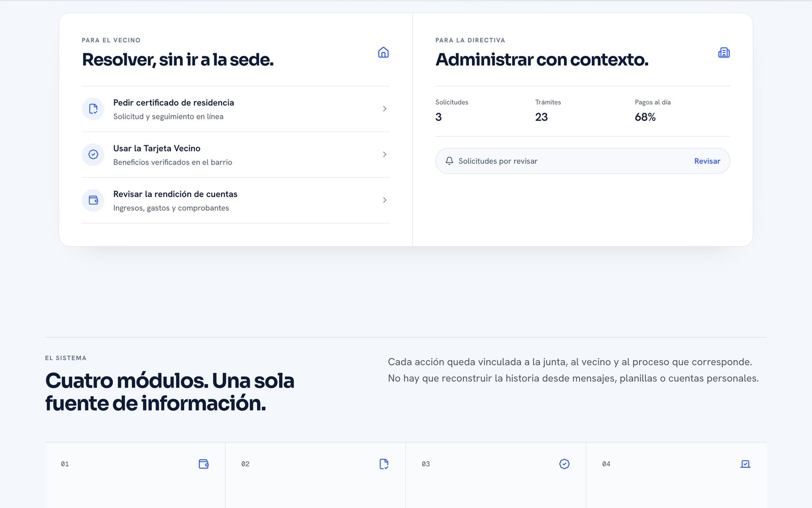This screenshot has height=508, width=812.
Task: Click the text Solicitud y seguimiento en línea
Action: [168, 116]
